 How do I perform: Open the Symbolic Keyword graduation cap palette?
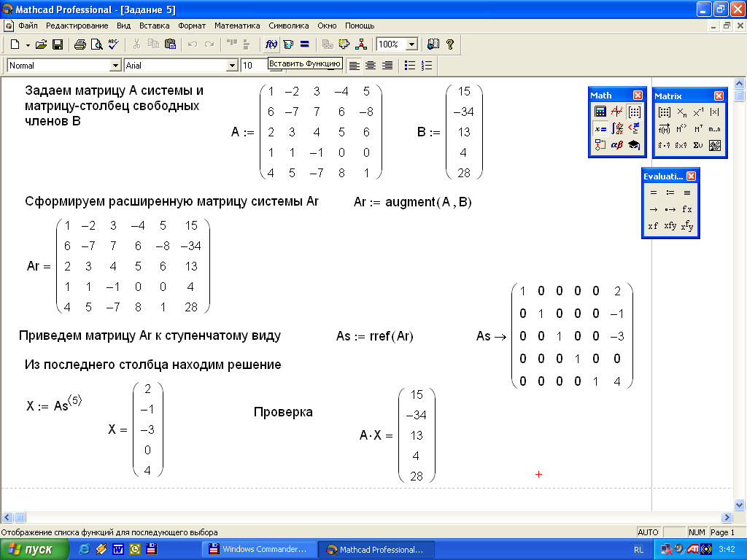pos(634,145)
